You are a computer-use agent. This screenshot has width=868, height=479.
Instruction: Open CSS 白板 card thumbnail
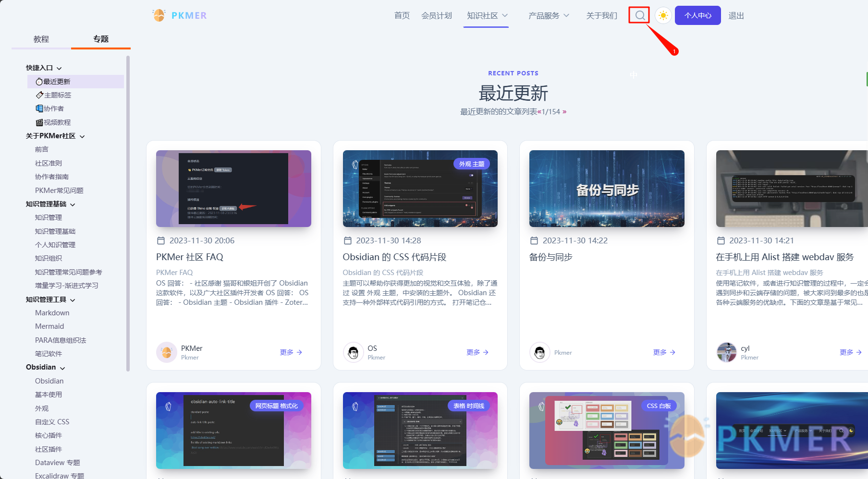(607, 431)
